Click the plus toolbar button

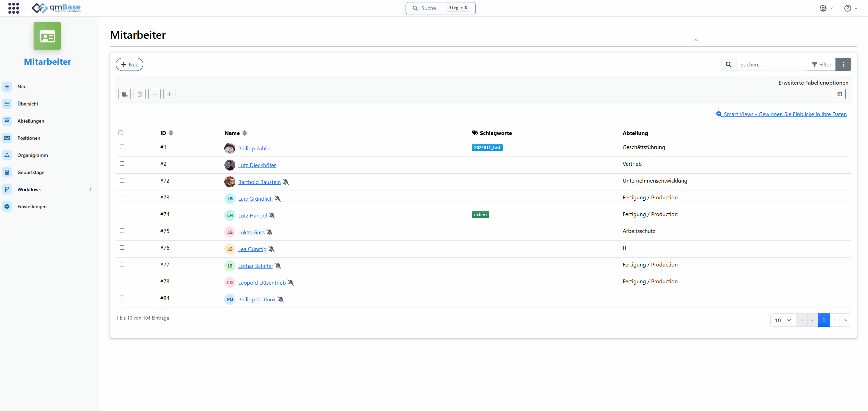tap(169, 94)
